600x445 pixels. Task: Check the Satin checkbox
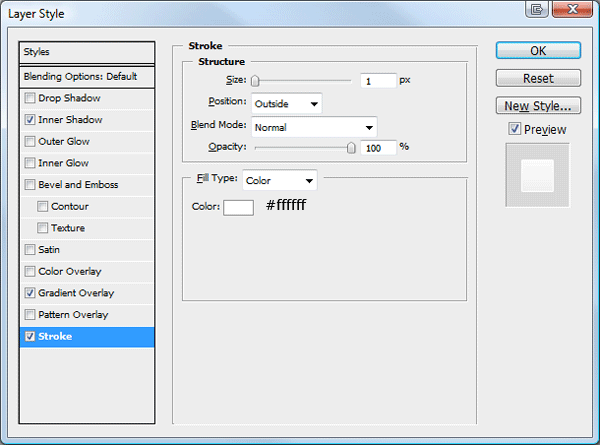pyautogui.click(x=30, y=249)
